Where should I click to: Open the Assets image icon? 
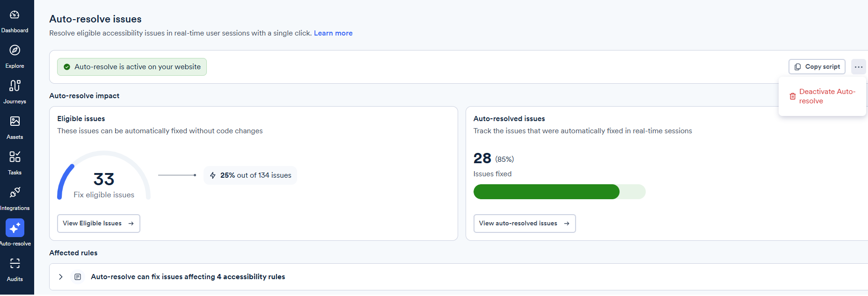[x=15, y=121]
